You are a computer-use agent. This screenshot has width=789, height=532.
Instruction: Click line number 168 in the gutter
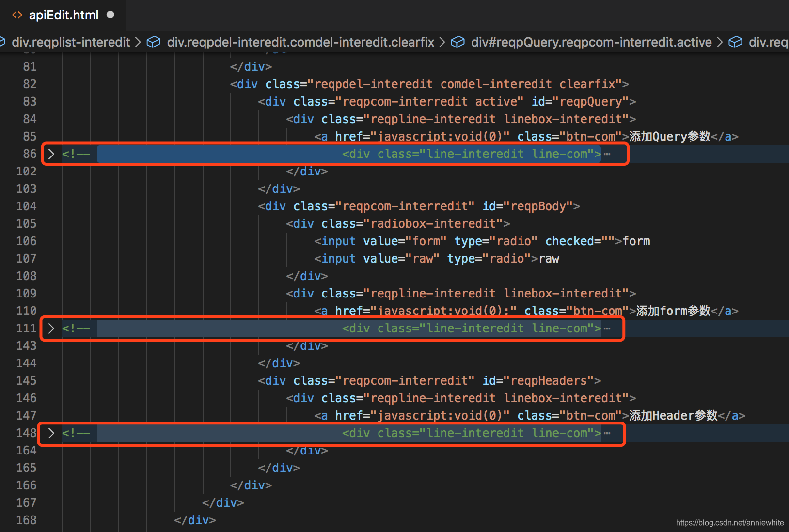(26, 520)
